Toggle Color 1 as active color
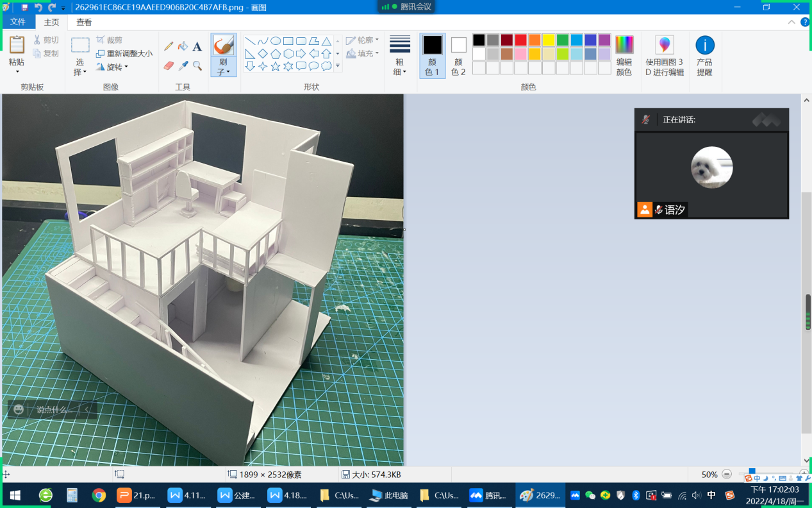This screenshot has height=508, width=812. click(433, 56)
